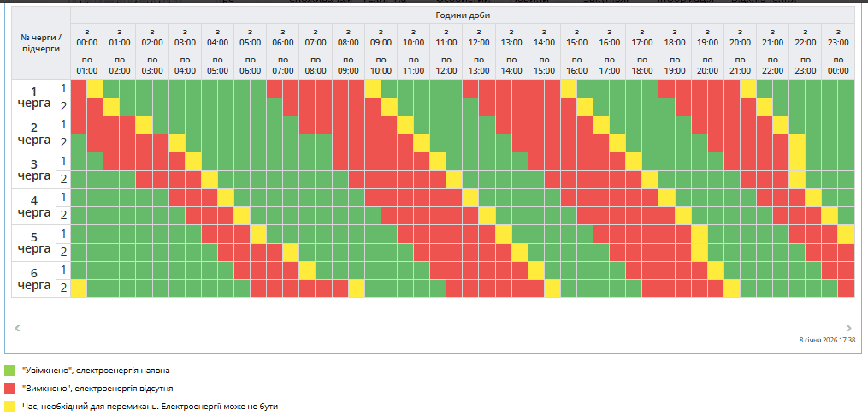Click the 'Вимкнено, електроенергія відсутня' legend text
This screenshot has width=868, height=416.
pyautogui.click(x=97, y=389)
